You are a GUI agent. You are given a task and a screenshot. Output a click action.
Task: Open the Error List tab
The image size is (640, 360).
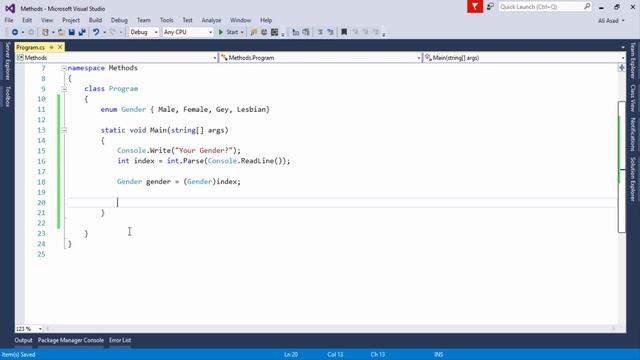coord(120,340)
